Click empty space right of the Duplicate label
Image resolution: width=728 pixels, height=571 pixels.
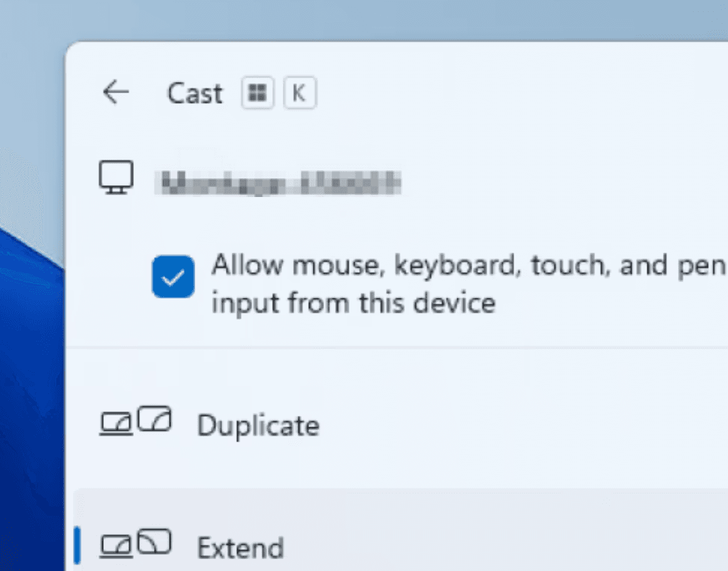[520, 425]
